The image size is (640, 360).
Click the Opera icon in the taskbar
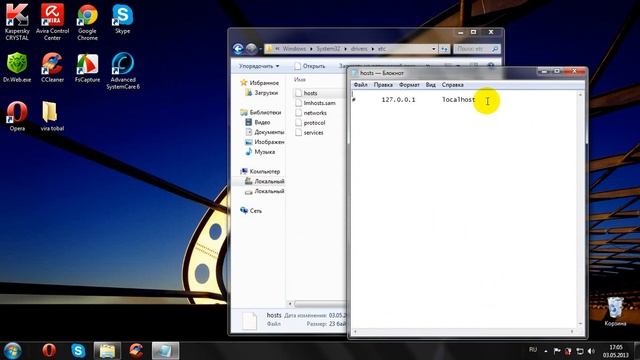click(x=49, y=351)
